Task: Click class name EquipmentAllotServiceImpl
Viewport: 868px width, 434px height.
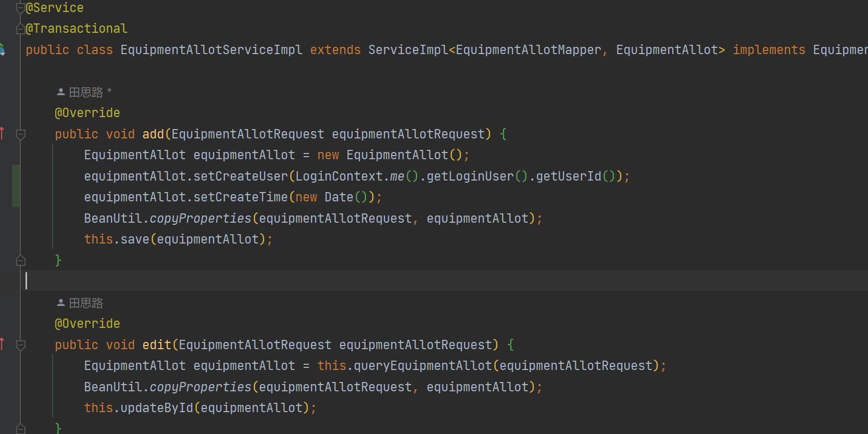Action: click(x=211, y=50)
